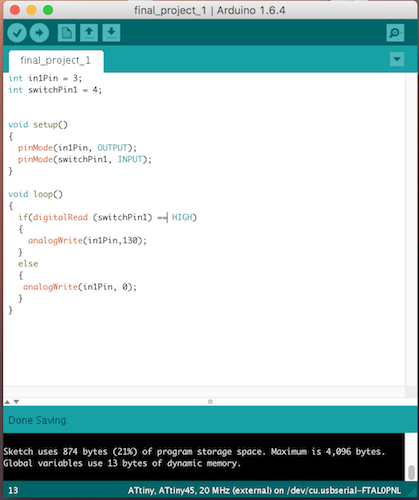
Task: Click the 'Sketch uses 874 bytes' console line
Action: click(194, 452)
